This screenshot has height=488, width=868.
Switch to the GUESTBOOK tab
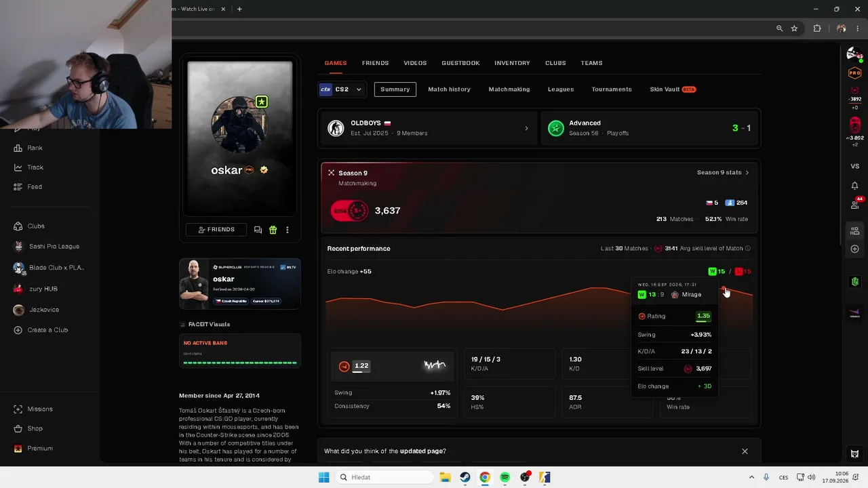point(460,63)
